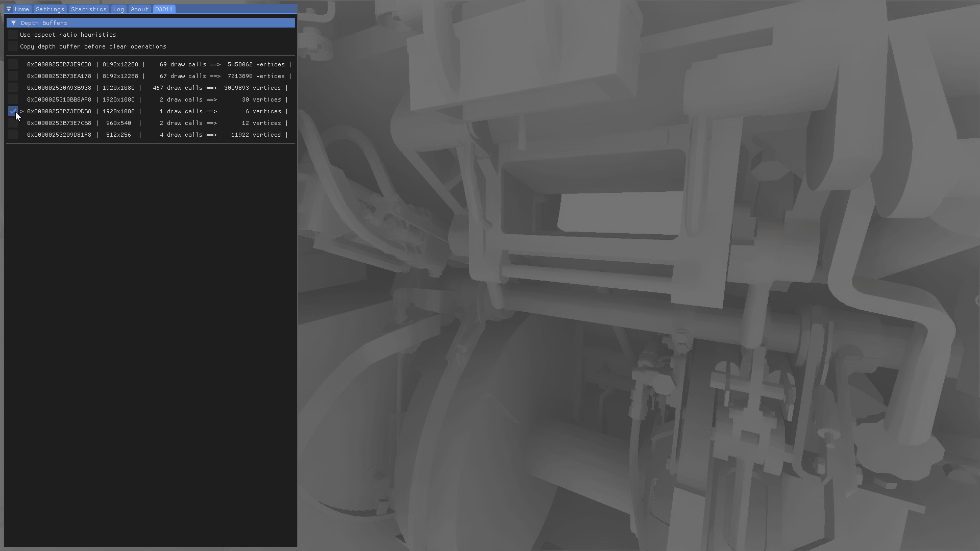Switch to the Home tab

point(21,9)
